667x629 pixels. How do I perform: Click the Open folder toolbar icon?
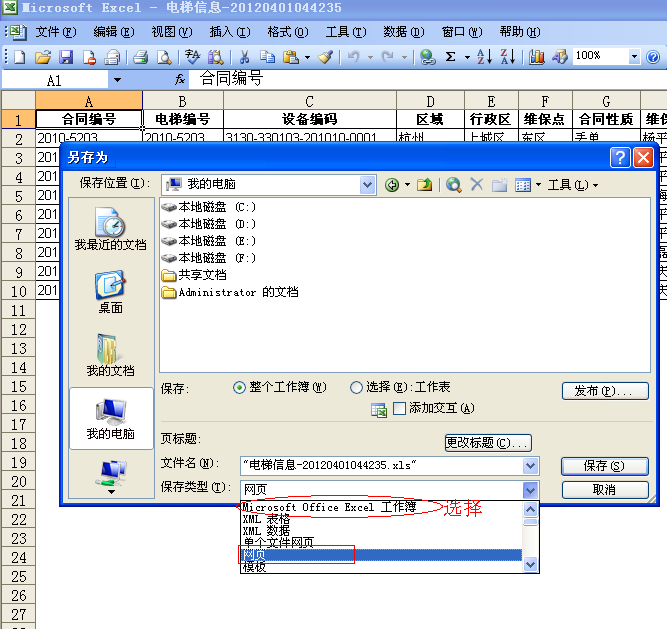[43, 57]
